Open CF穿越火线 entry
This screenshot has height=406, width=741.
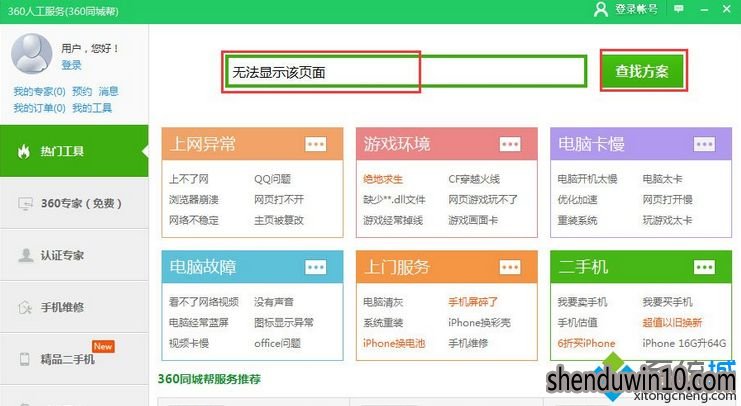tap(474, 179)
